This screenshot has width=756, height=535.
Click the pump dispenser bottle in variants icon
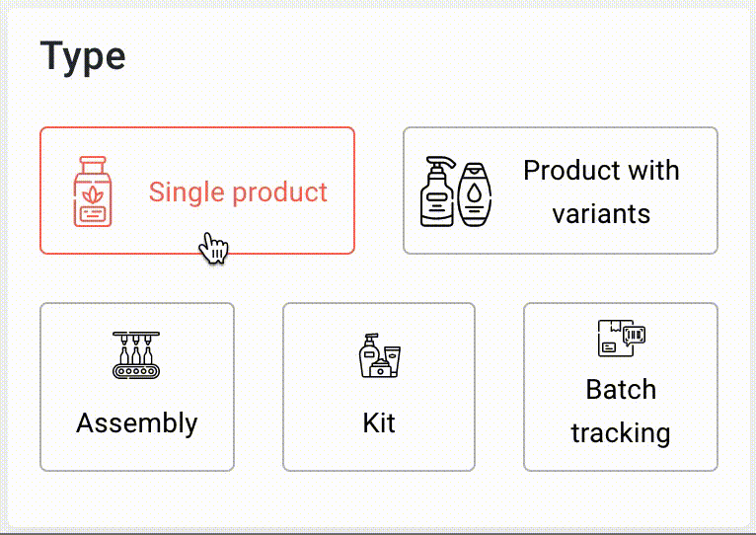coord(438,191)
